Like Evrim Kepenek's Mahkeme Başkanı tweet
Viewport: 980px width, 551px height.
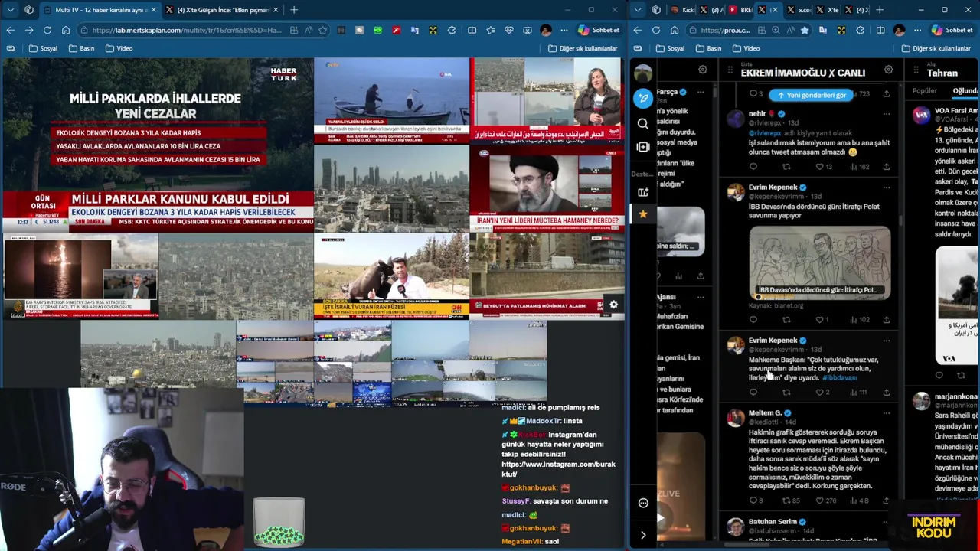822,393
